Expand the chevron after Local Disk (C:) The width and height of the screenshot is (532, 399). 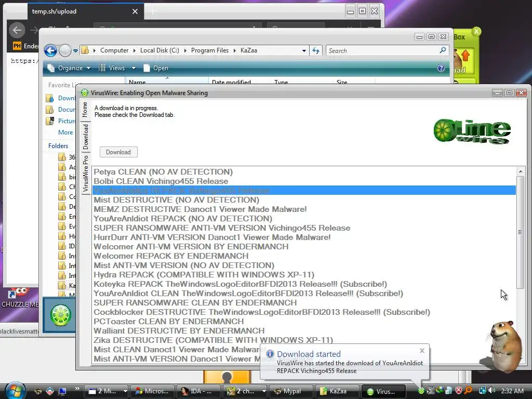click(x=185, y=50)
